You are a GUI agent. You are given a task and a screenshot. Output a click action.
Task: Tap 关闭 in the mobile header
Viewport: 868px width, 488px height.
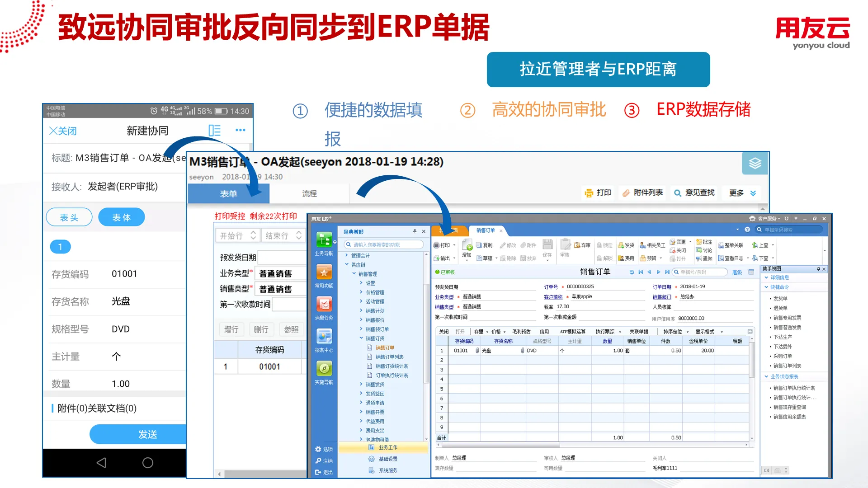[x=63, y=131]
